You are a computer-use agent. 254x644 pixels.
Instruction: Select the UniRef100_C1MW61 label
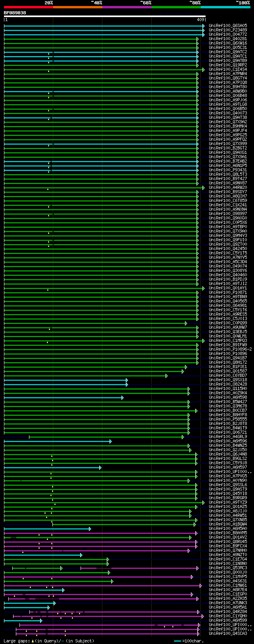pyautogui.click(x=228, y=586)
